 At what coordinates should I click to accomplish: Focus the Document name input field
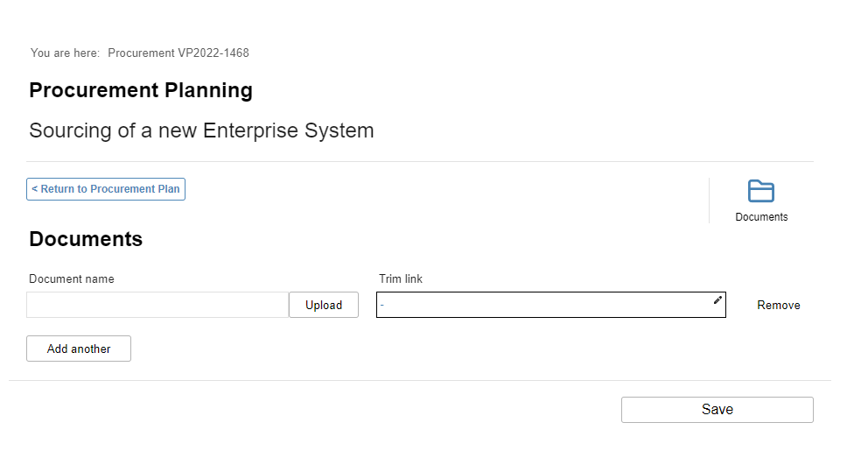tap(157, 305)
